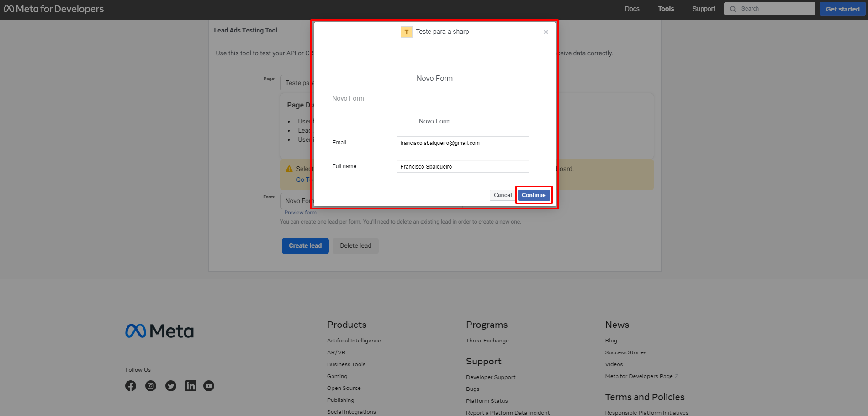The width and height of the screenshot is (868, 416).
Task: Click the Meta for Developers logo
Action: click(x=54, y=9)
